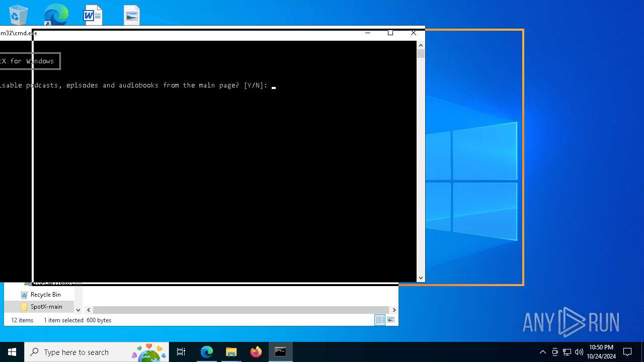This screenshot has width=644, height=362.
Task: Open File Explorer from the taskbar
Action: 231,352
